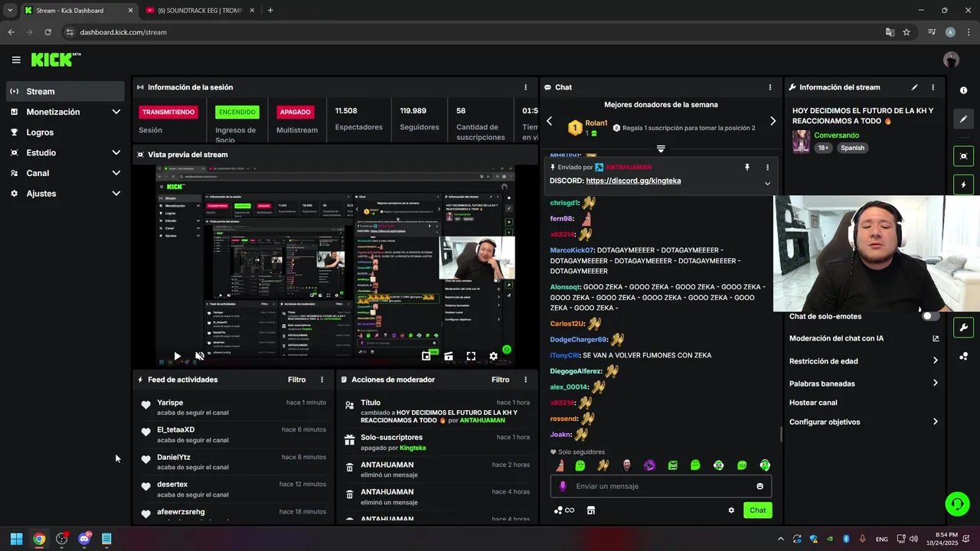The width and height of the screenshot is (980, 551).
Task: Click the clip capture icon in right rail
Action: (963, 156)
